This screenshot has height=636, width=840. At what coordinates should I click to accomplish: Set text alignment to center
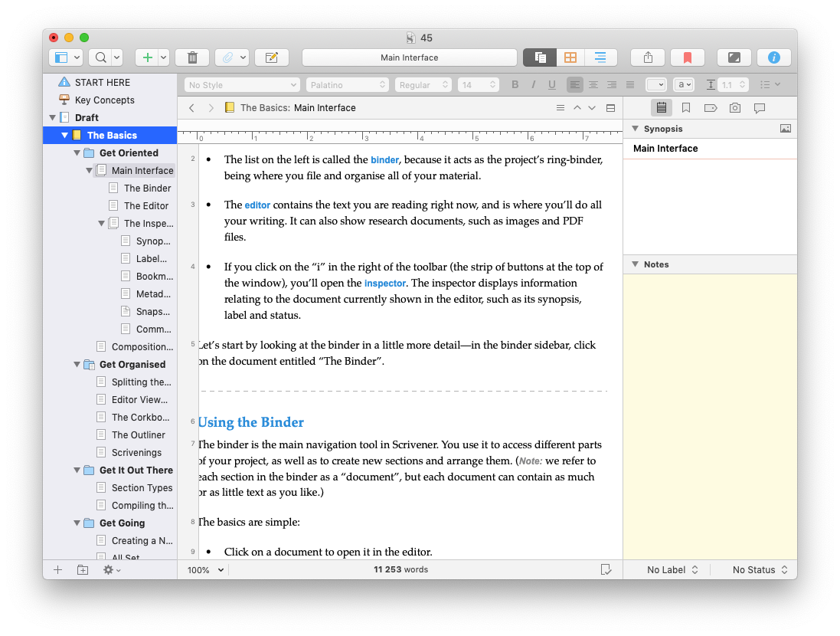pyautogui.click(x=593, y=85)
